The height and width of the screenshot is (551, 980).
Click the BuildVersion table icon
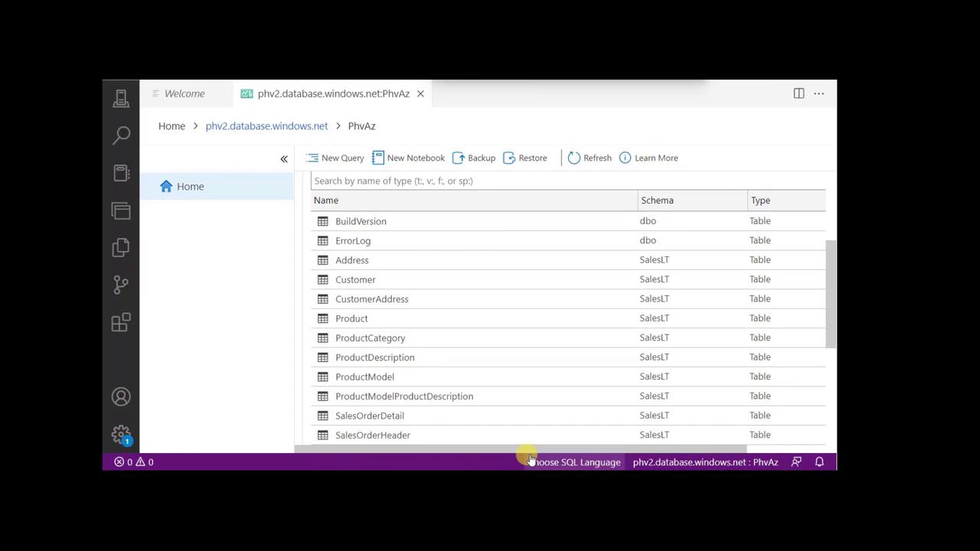(x=323, y=221)
